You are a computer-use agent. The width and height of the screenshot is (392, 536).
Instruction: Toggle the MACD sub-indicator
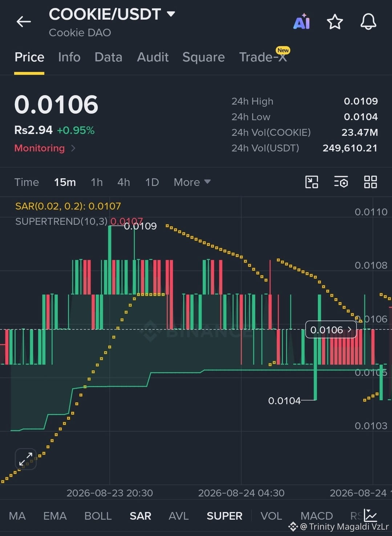[317, 516]
